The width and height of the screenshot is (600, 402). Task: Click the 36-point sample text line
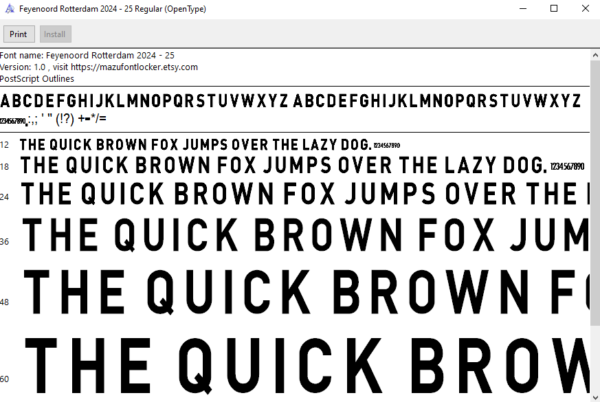[306, 234]
